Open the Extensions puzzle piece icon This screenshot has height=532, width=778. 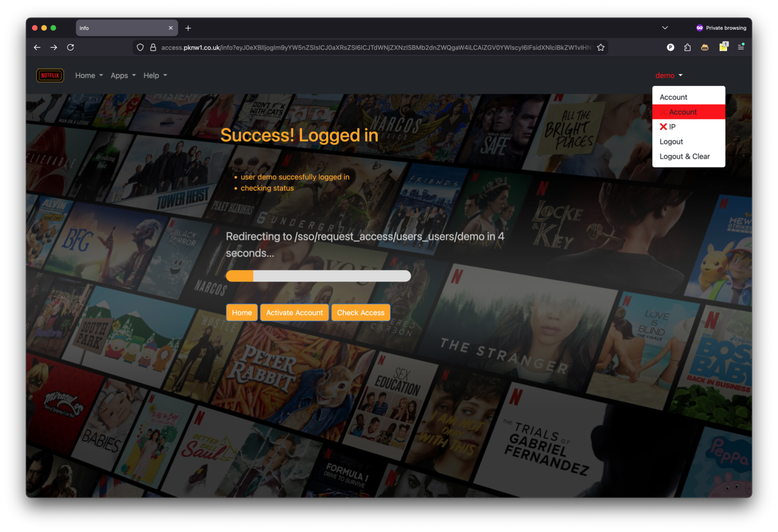pyautogui.click(x=687, y=47)
